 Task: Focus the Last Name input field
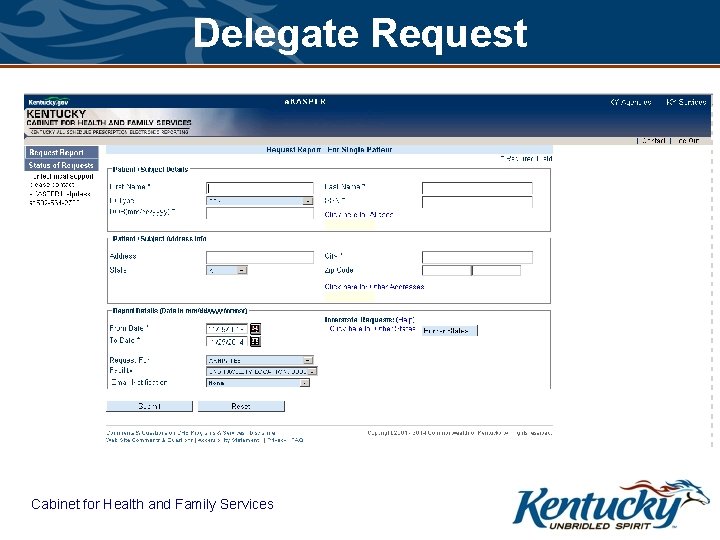pyautogui.click(x=477, y=188)
